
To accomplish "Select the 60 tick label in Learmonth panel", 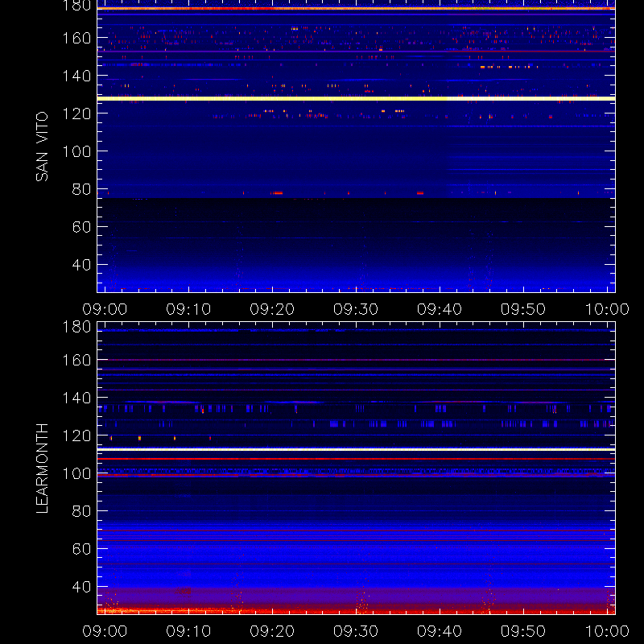I will (81, 549).
